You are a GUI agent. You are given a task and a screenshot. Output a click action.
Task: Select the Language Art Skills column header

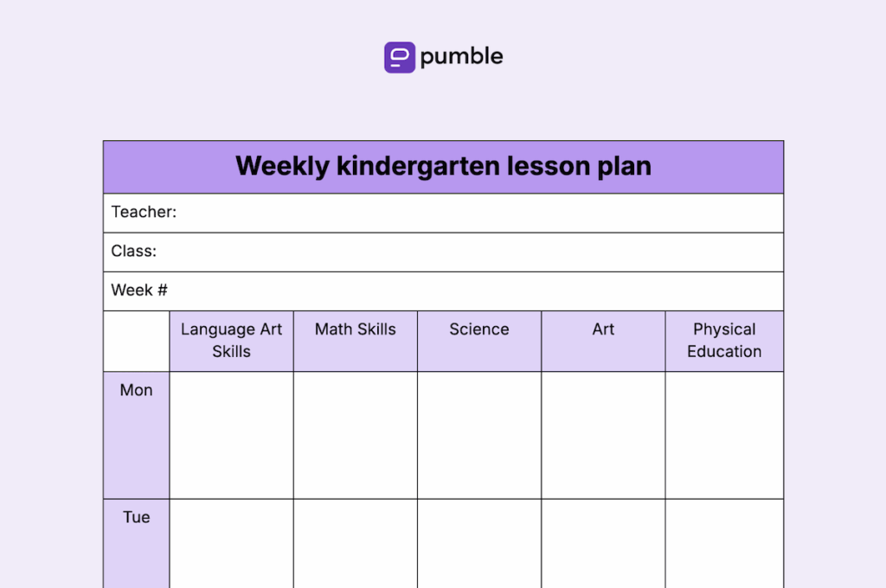point(232,342)
